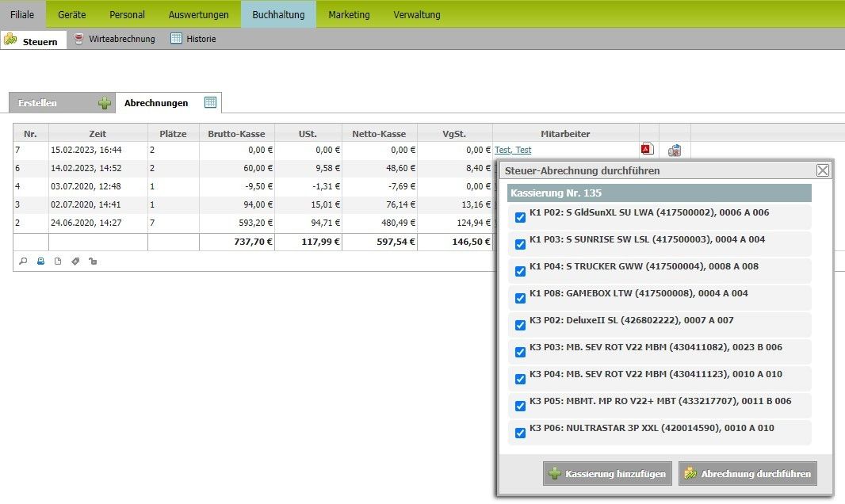845x504 pixels.
Task: Click the Kassierung hinzufügen button
Action: [x=607, y=474]
